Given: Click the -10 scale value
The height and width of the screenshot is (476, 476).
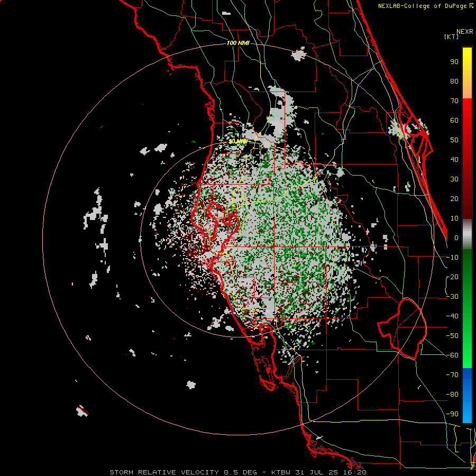Looking at the screenshot, I should point(452,258).
